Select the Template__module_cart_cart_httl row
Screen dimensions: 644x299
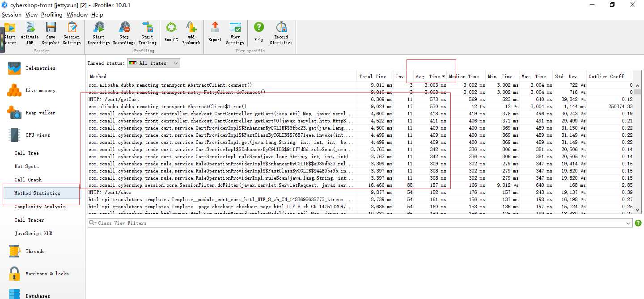point(360,199)
